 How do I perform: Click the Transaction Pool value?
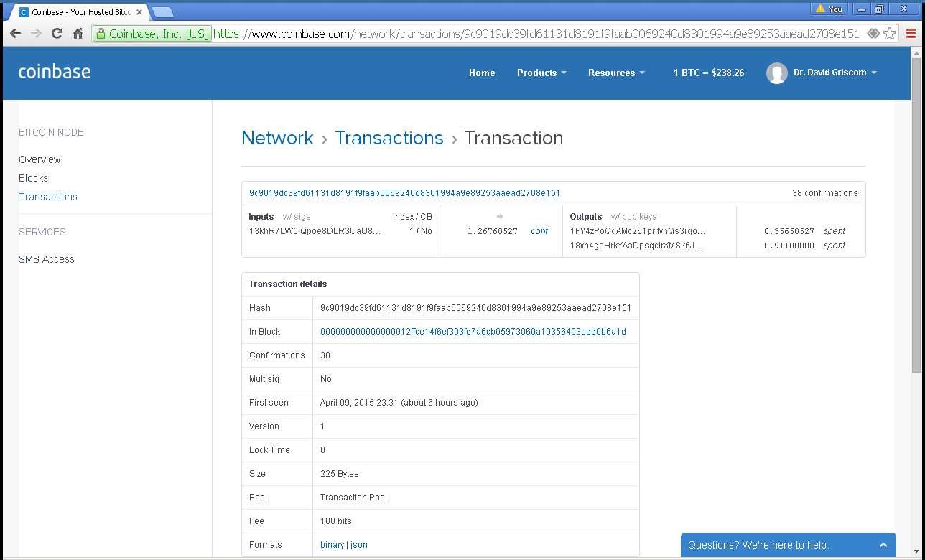[353, 498]
